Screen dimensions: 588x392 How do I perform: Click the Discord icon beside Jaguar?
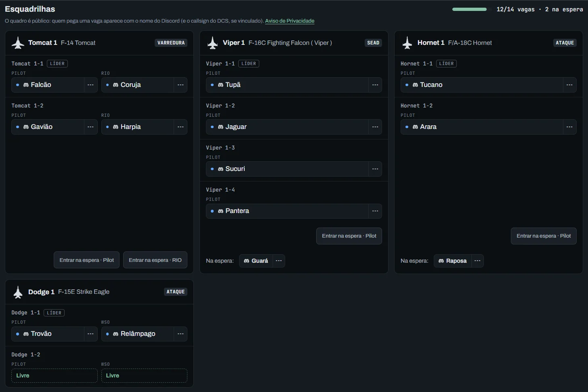(x=220, y=127)
